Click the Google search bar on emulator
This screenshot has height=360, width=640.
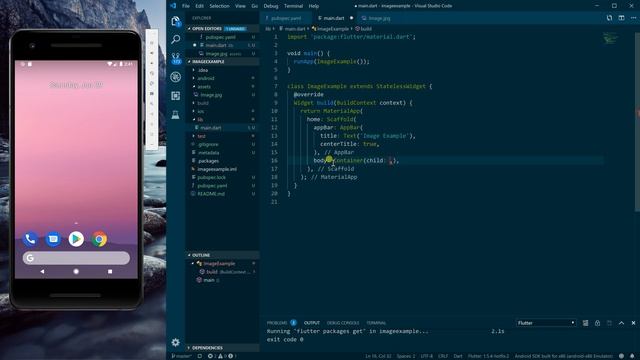pyautogui.click(x=76, y=258)
